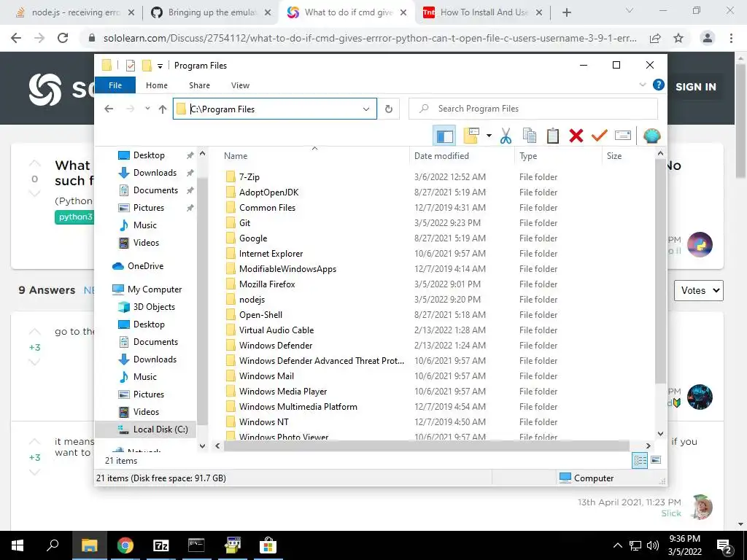The height and width of the screenshot is (560, 747).
Task: Sort by the Size column header
Action: pos(628,156)
